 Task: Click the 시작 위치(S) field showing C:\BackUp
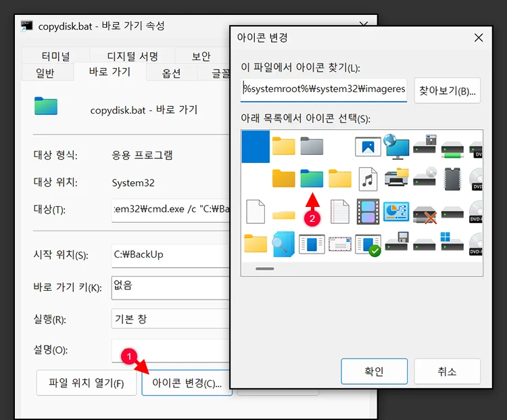tap(171, 255)
